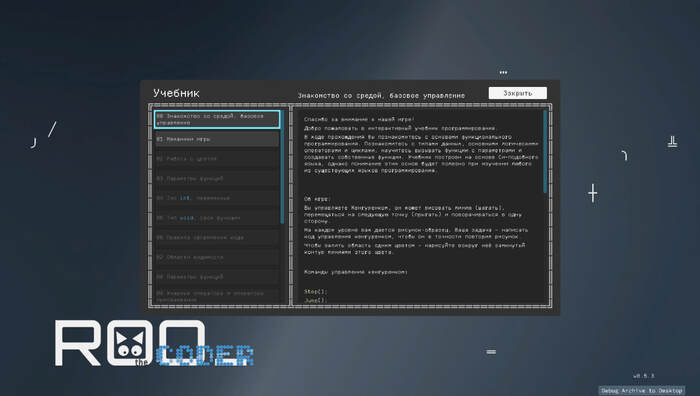This screenshot has height=396, width=700.
Task: Open chapter 05 Тип void, свои функции
Action: point(217,218)
